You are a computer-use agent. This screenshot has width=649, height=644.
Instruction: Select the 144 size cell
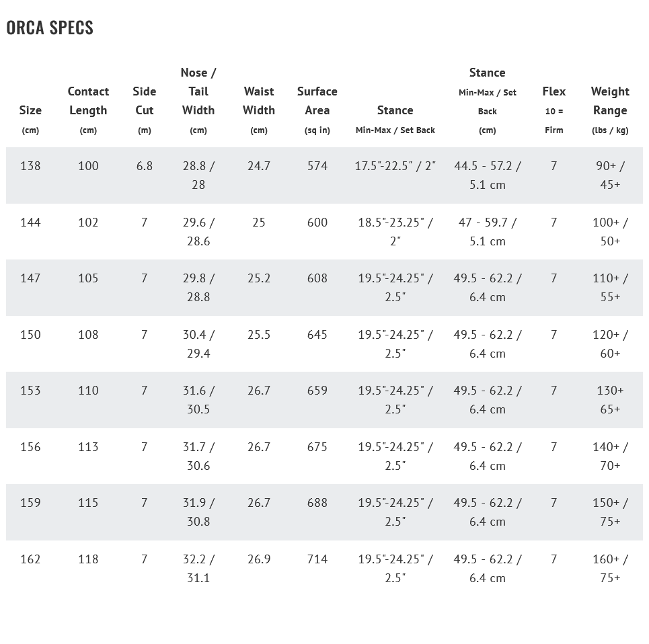(x=30, y=223)
